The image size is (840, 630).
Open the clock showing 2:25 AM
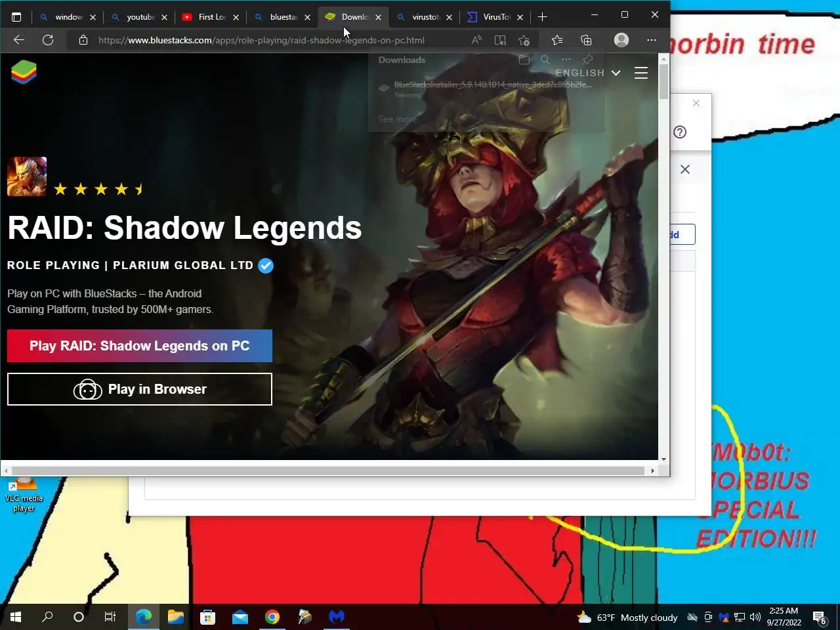coord(784,617)
